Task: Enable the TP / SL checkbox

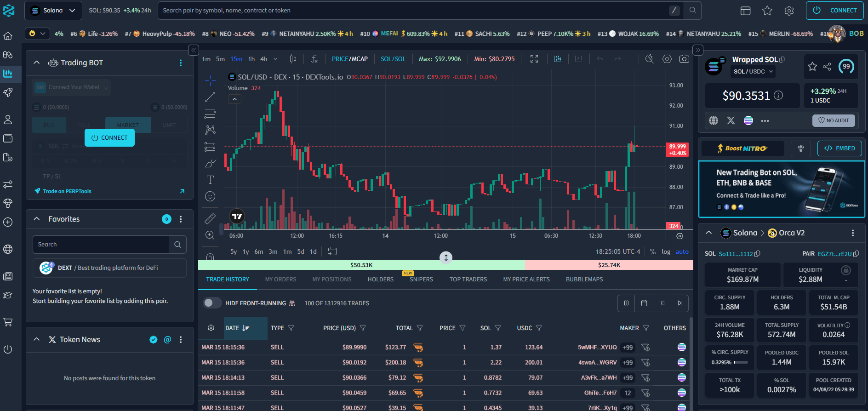Action: click(x=36, y=177)
